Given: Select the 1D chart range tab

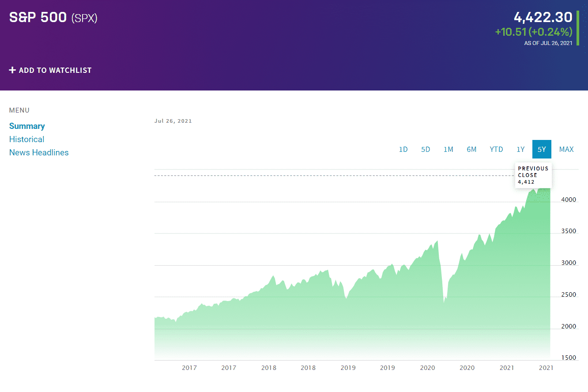Looking at the screenshot, I should pos(403,149).
